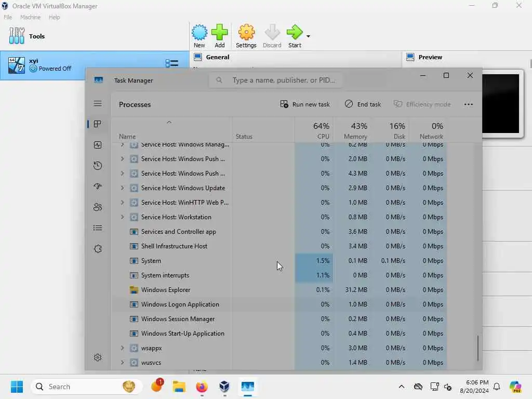Open Firefox from the taskbar
This screenshot has height=399, width=532.
click(202, 387)
